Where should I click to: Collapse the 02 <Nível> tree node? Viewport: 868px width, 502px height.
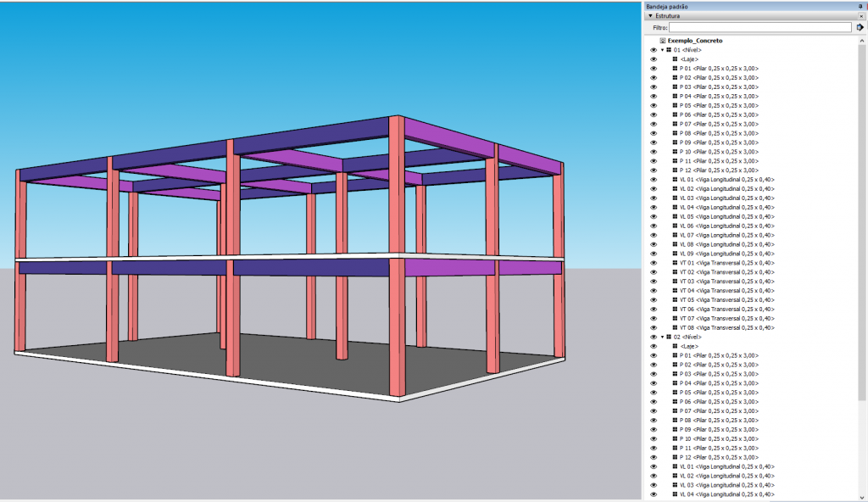coord(662,337)
